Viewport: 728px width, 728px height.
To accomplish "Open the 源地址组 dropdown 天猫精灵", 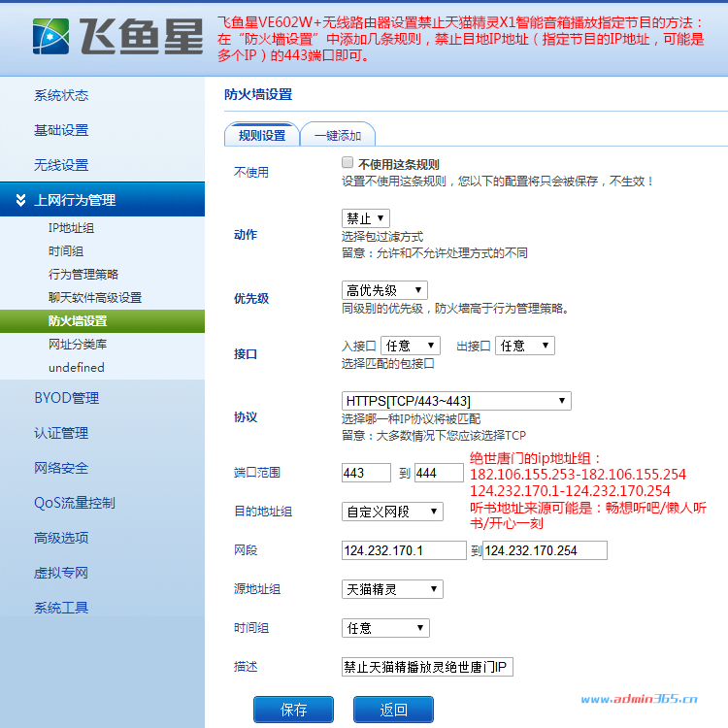I will tap(392, 589).
